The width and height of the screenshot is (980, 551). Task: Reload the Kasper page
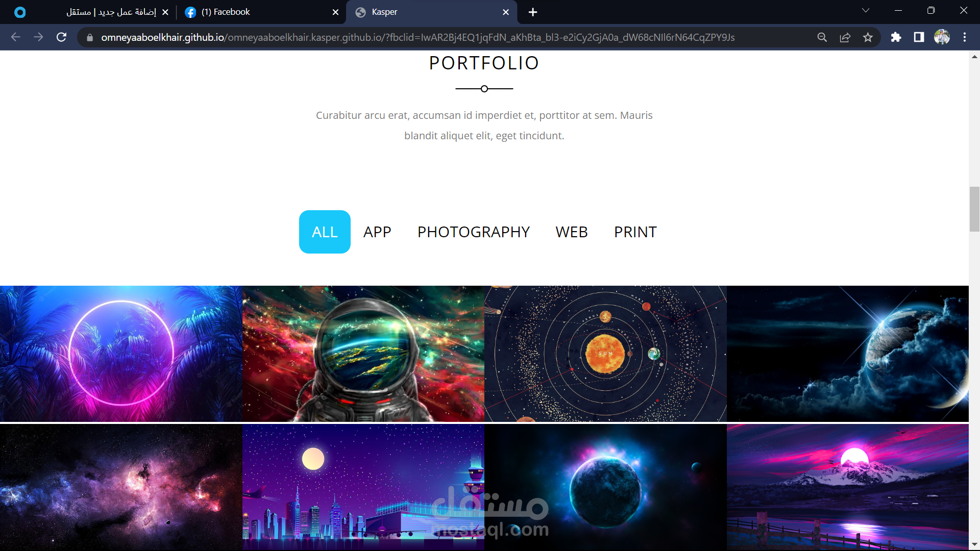(61, 37)
